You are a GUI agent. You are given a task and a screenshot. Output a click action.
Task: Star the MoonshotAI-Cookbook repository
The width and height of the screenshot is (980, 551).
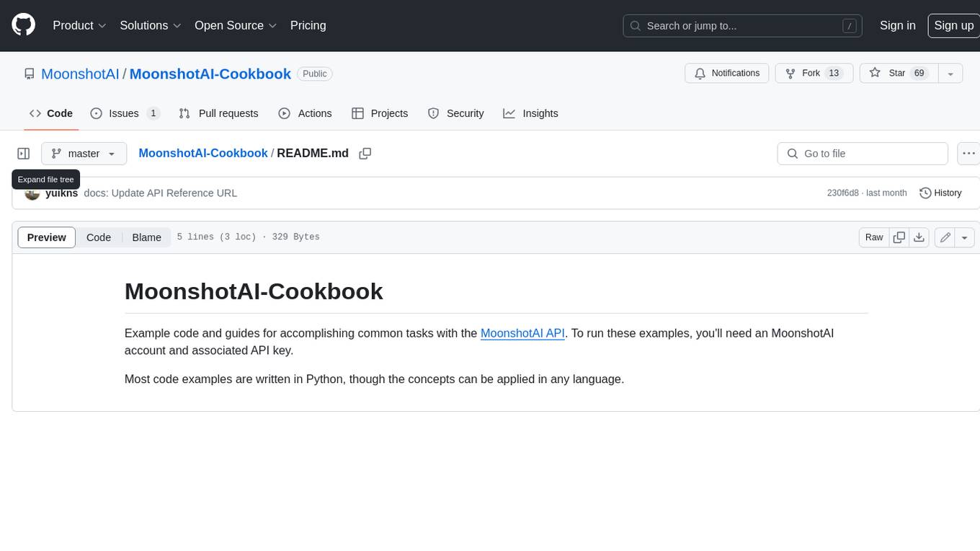pyautogui.click(x=899, y=74)
